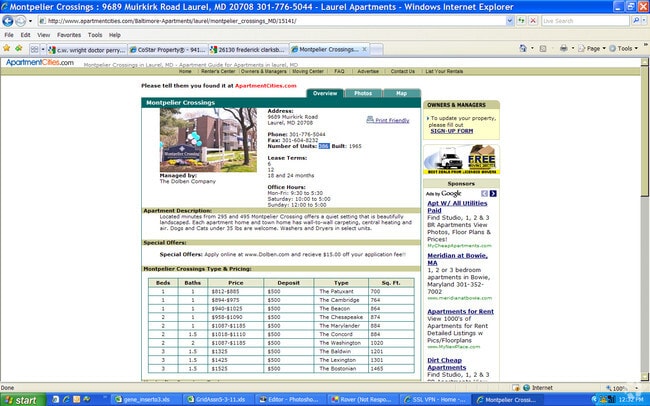Open the tab list dropdown arrow
The height and width of the screenshot is (406, 650).
pyautogui.click(x=43, y=49)
